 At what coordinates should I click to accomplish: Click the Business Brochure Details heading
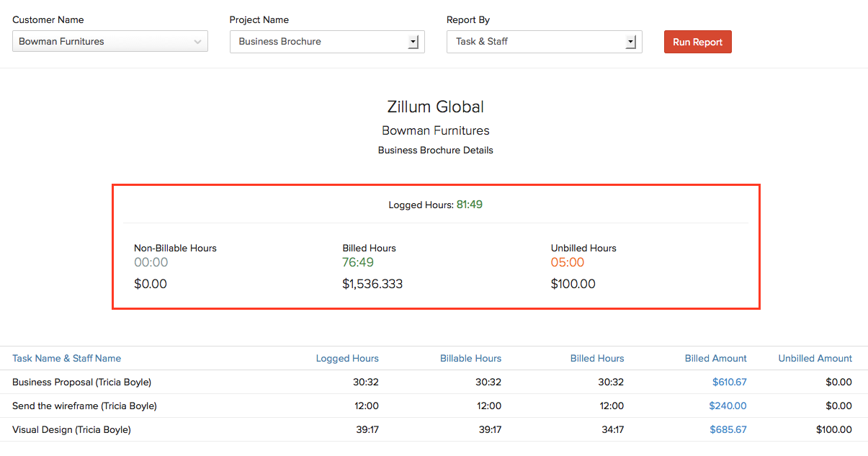click(436, 150)
